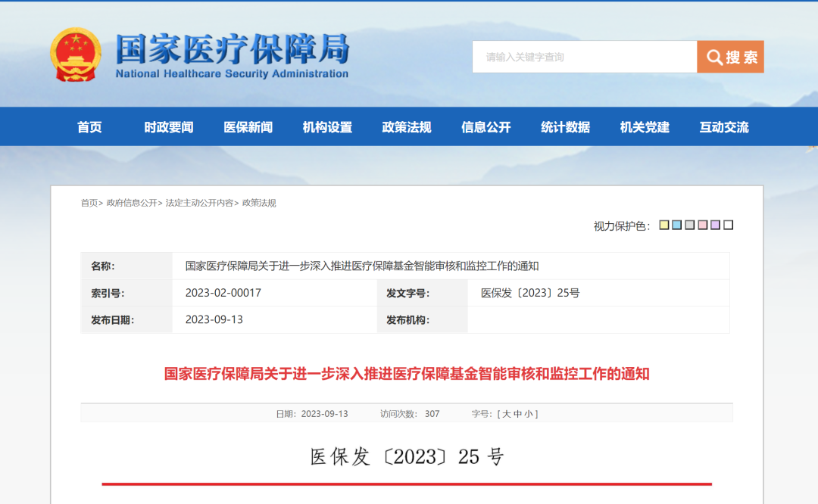This screenshot has height=504, width=818.
Task: Click the 访问次数 307 visit count
Action: click(x=410, y=414)
